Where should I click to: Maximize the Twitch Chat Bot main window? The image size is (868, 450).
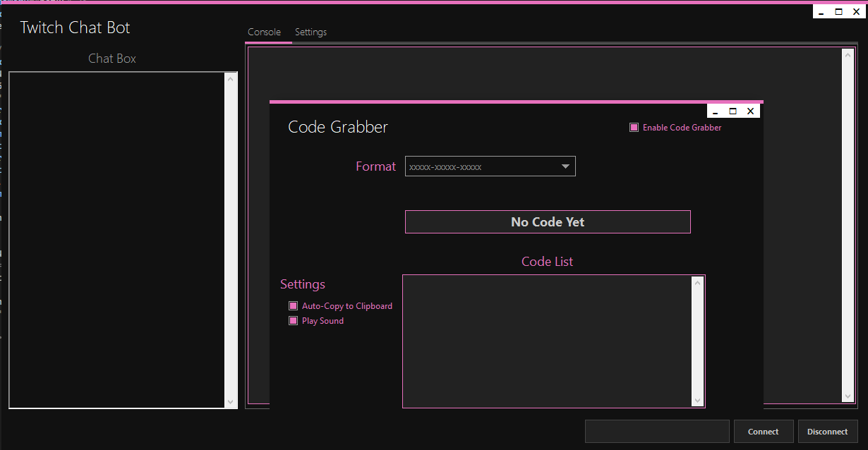839,12
